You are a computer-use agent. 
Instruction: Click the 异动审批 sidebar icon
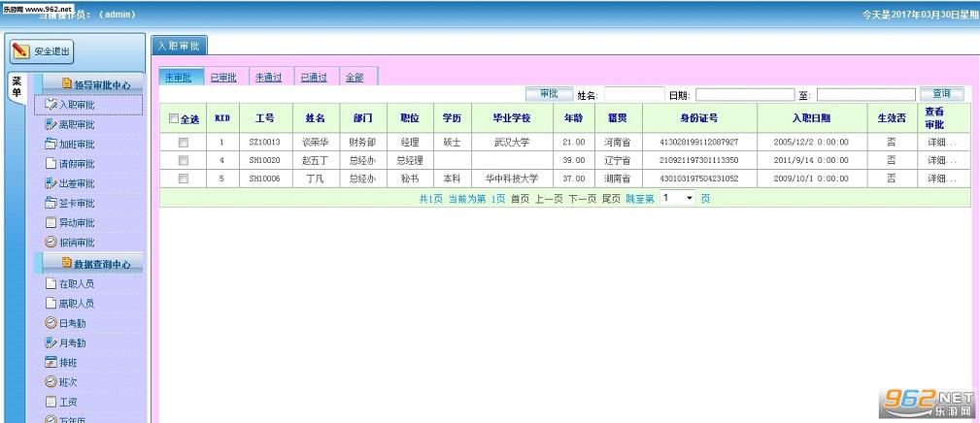[x=51, y=223]
